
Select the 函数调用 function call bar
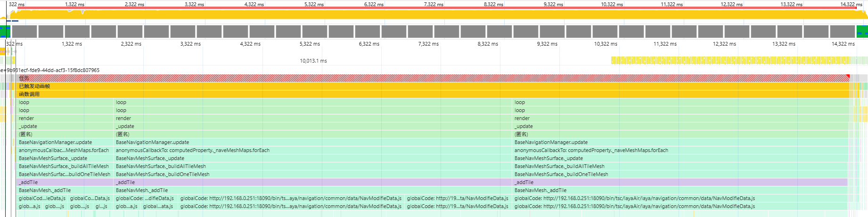tap(424, 94)
